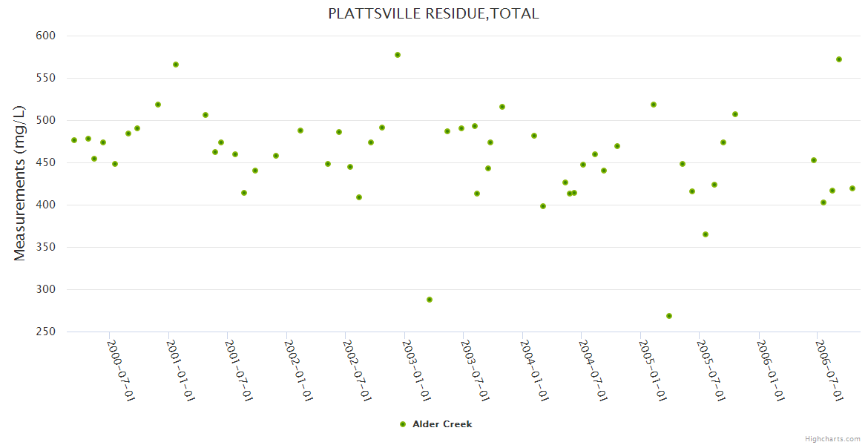
Task: Click the 518 mg/L point in late 2000
Action: coord(158,105)
